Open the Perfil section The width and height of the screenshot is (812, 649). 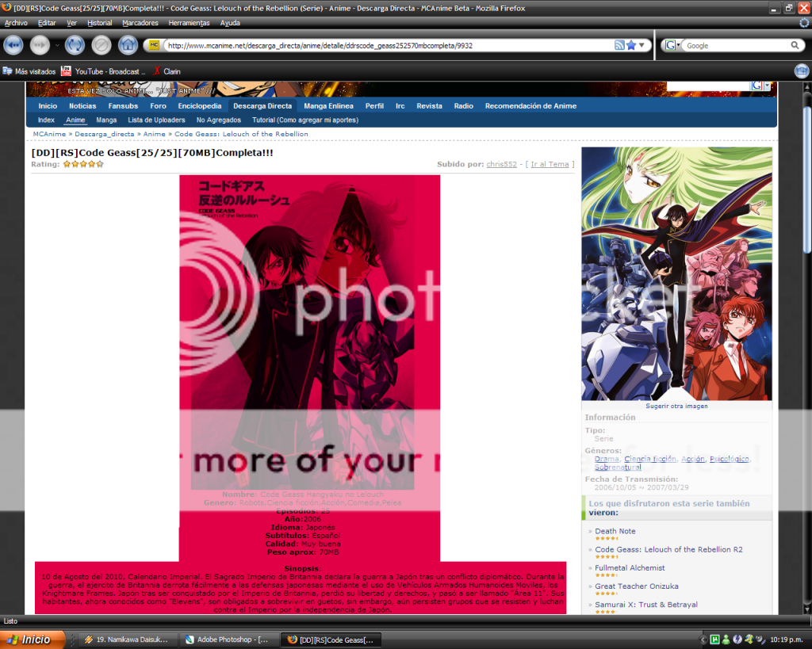pos(374,106)
